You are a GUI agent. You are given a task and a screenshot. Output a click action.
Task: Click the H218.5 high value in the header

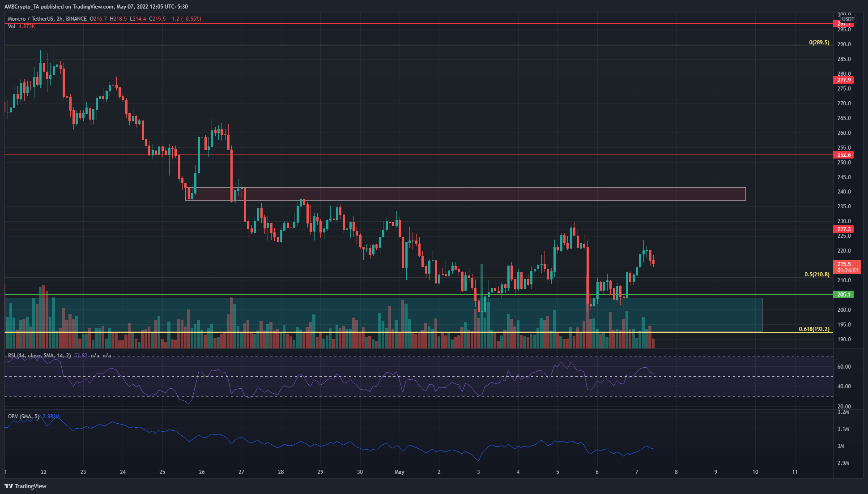[x=118, y=19]
